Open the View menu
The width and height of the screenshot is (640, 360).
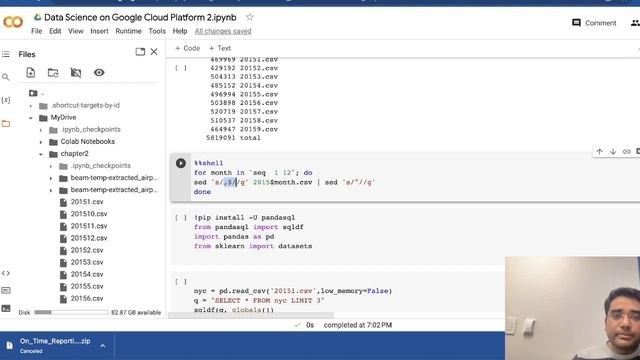pyautogui.click(x=76, y=31)
